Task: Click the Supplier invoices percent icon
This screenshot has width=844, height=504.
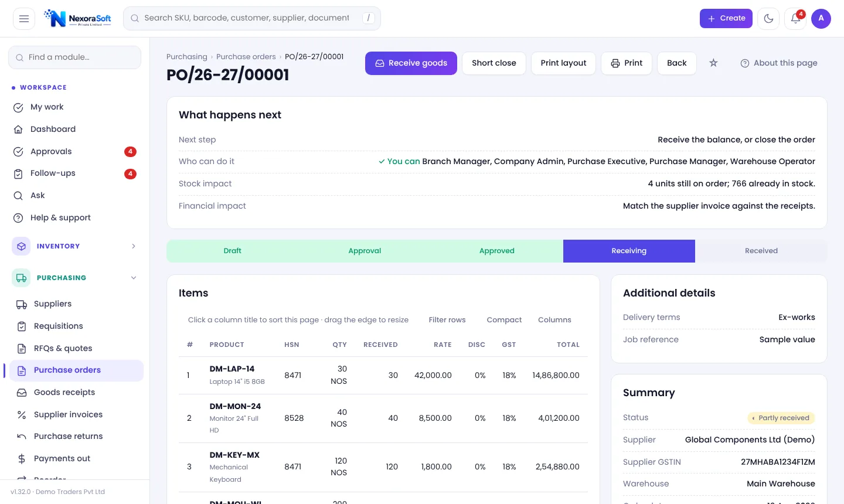Action: point(22,415)
